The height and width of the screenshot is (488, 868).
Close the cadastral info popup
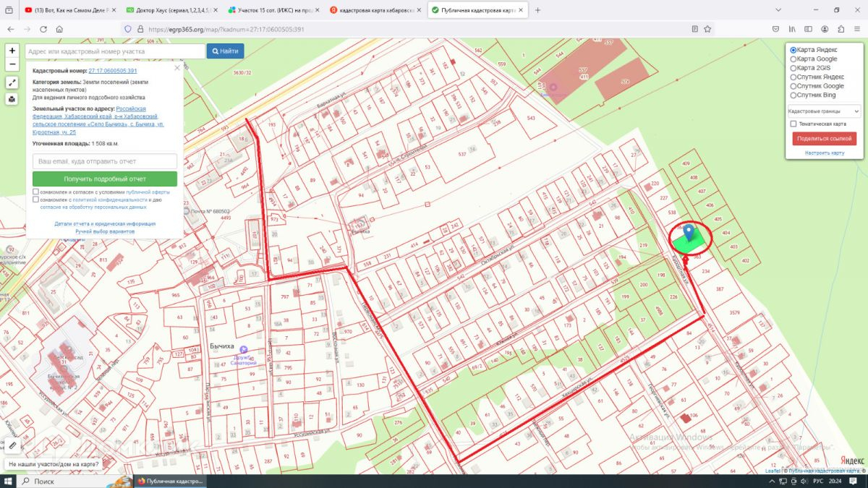(x=176, y=68)
